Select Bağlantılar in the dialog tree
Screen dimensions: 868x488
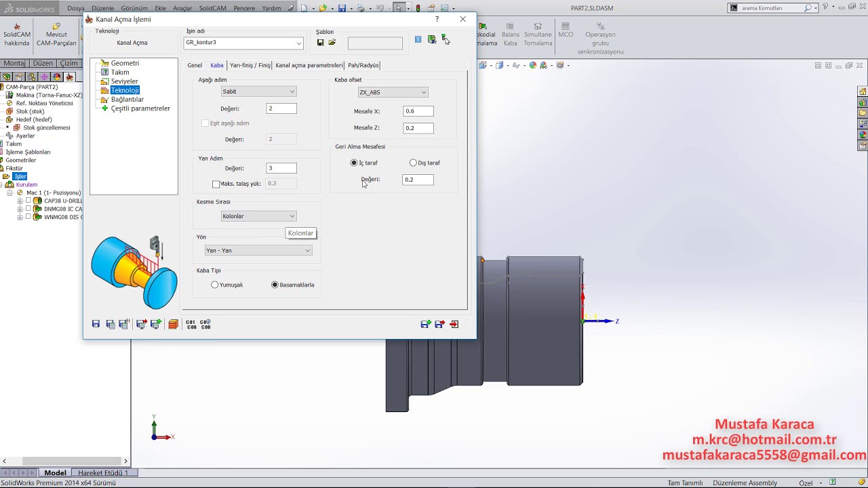click(x=127, y=99)
